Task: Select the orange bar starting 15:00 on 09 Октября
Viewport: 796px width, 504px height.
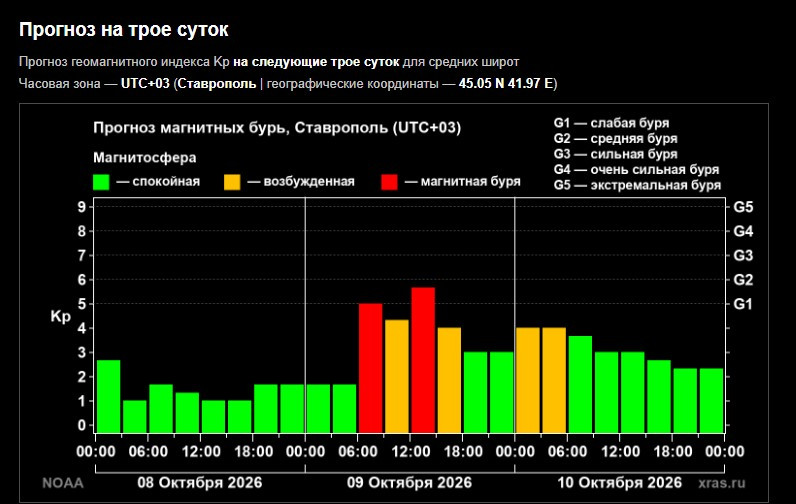Action: coord(449,380)
